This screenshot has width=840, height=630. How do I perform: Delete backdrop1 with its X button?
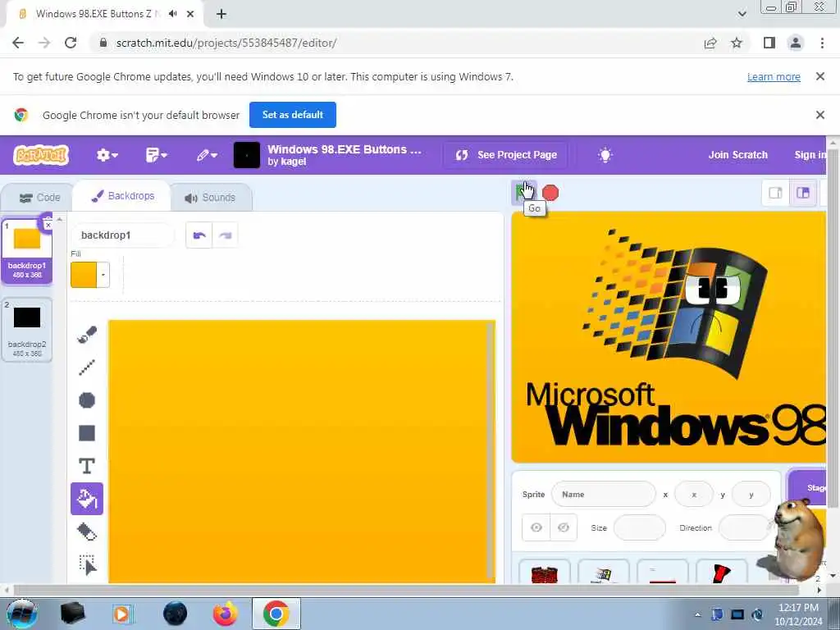pos(48,224)
